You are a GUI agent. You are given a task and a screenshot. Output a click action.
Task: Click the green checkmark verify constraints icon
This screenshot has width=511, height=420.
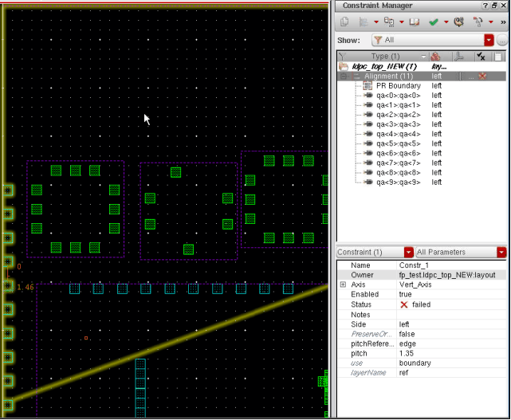(x=434, y=22)
